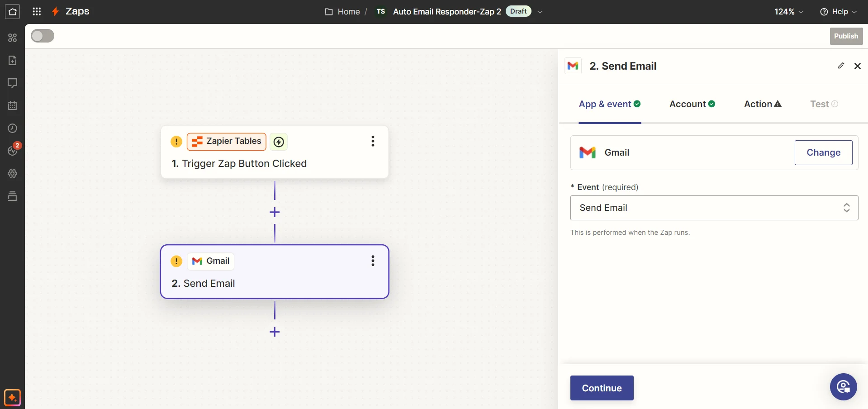Click the Publish button
This screenshot has height=409, width=868.
click(x=846, y=36)
